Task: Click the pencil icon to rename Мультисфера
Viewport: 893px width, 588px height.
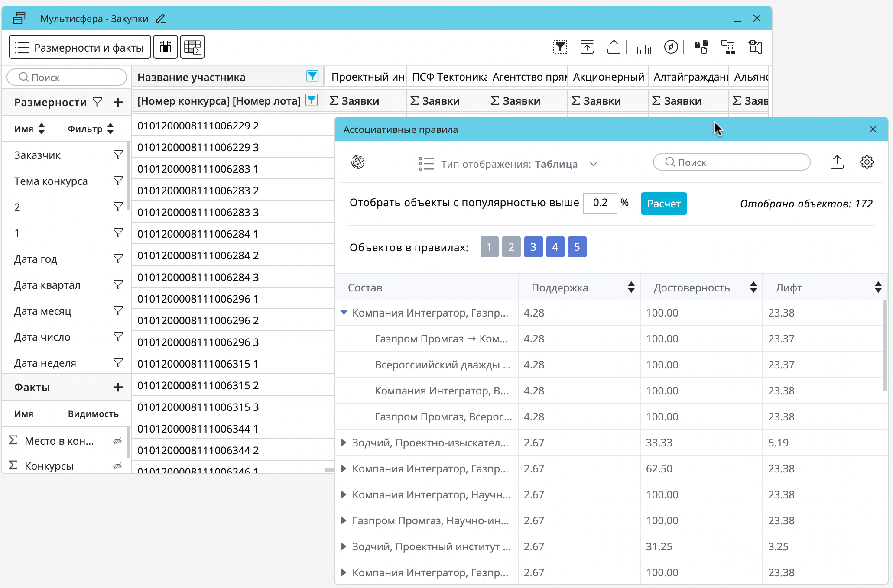Action: pos(161,19)
